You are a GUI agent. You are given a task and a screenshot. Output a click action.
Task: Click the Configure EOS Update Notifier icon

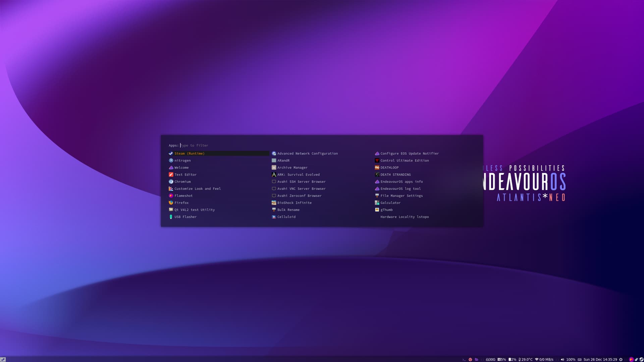point(377,154)
